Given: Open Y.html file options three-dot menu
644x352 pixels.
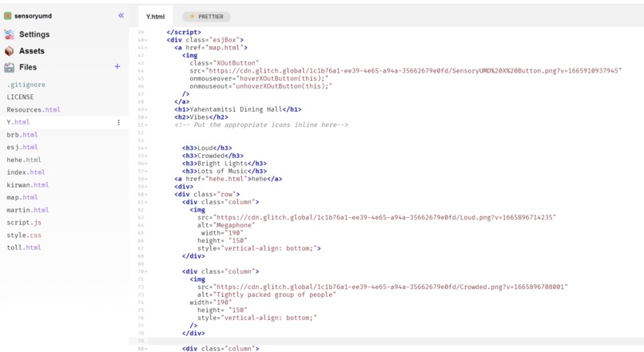Looking at the screenshot, I should [x=119, y=122].
